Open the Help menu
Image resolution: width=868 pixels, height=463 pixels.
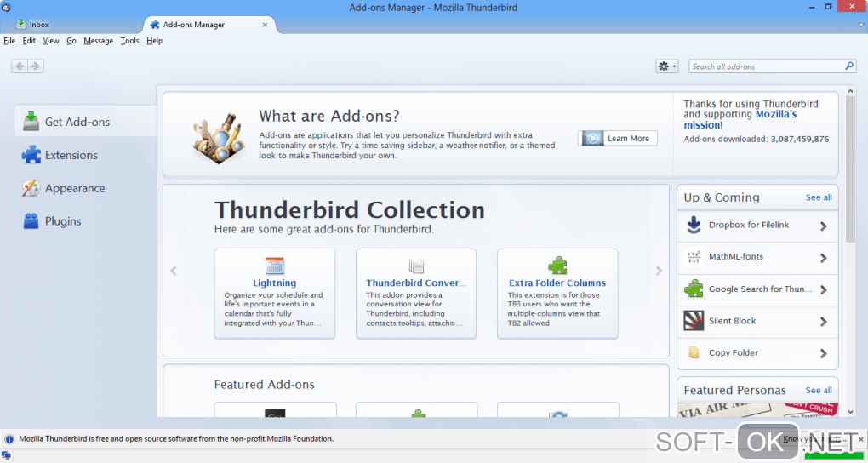pyautogui.click(x=154, y=41)
